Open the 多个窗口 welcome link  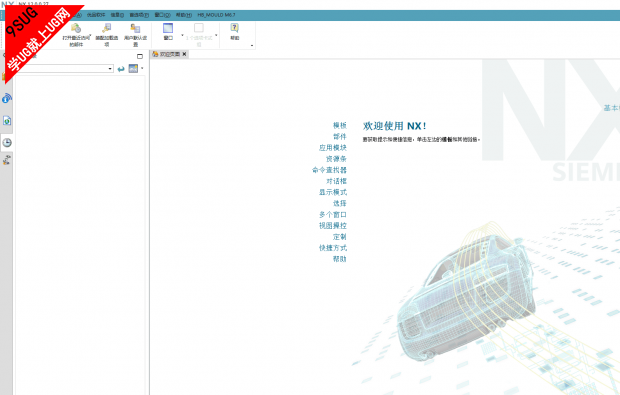[x=333, y=214]
